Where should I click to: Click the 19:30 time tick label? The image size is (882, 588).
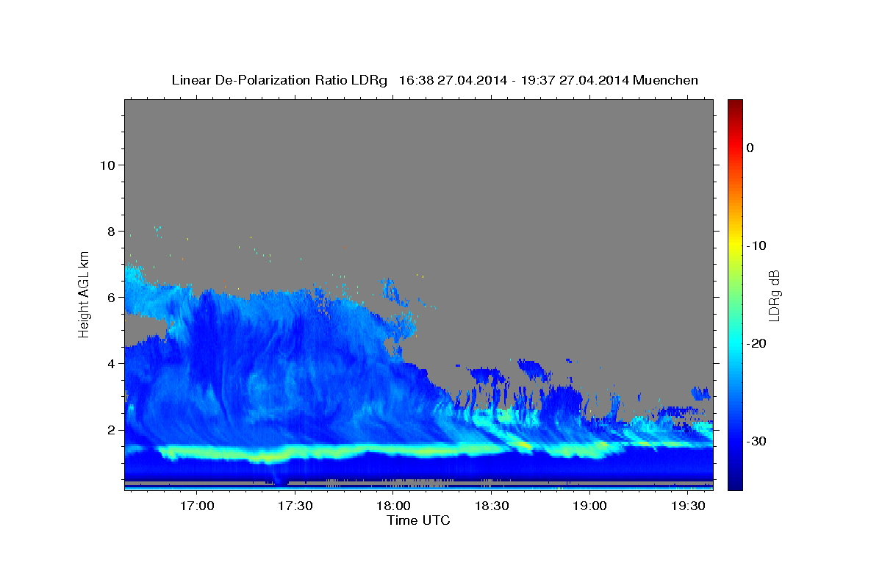[688, 506]
